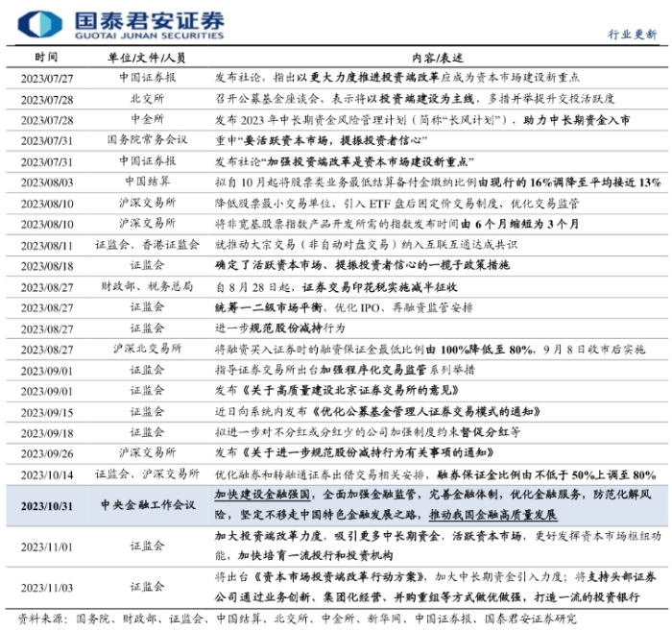Viewport: 672px width, 631px height.
Task: Click the text 《优化公募基金管理人证券交易模式的通知》
Action: pos(425,412)
